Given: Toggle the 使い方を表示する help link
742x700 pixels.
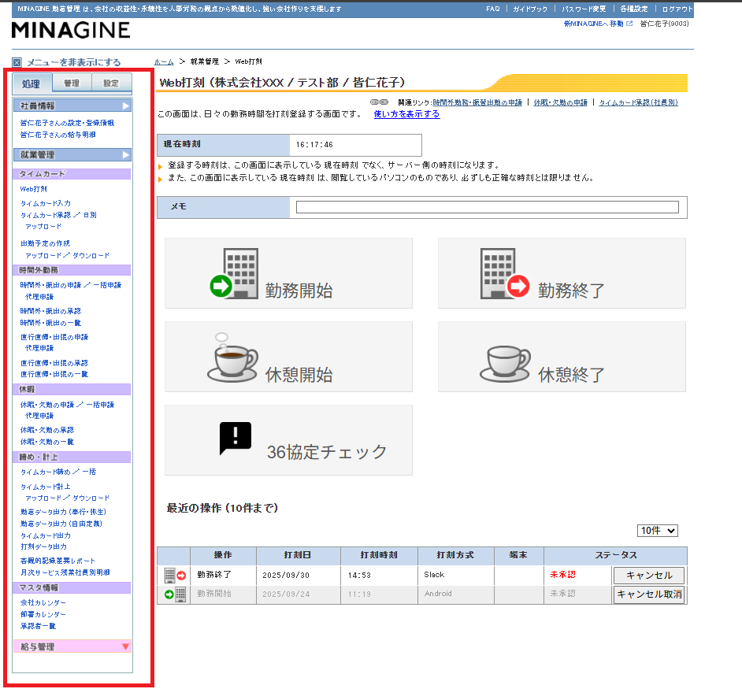Looking at the screenshot, I should 406,114.
